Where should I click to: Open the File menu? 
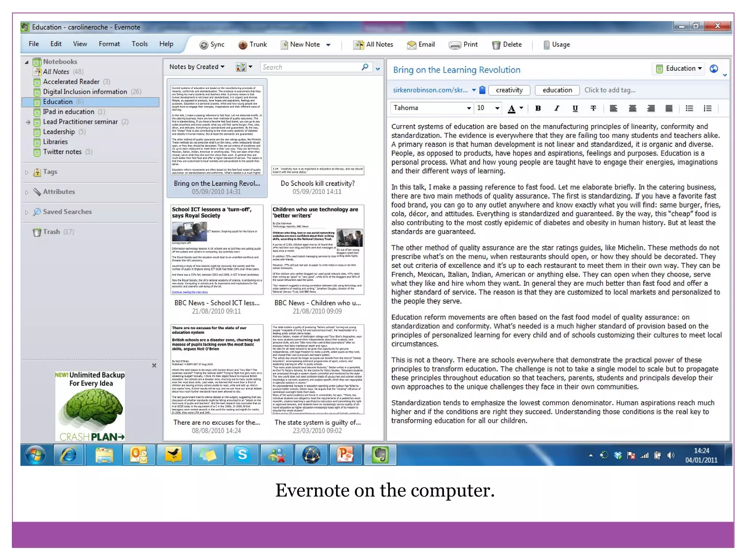tap(34, 44)
